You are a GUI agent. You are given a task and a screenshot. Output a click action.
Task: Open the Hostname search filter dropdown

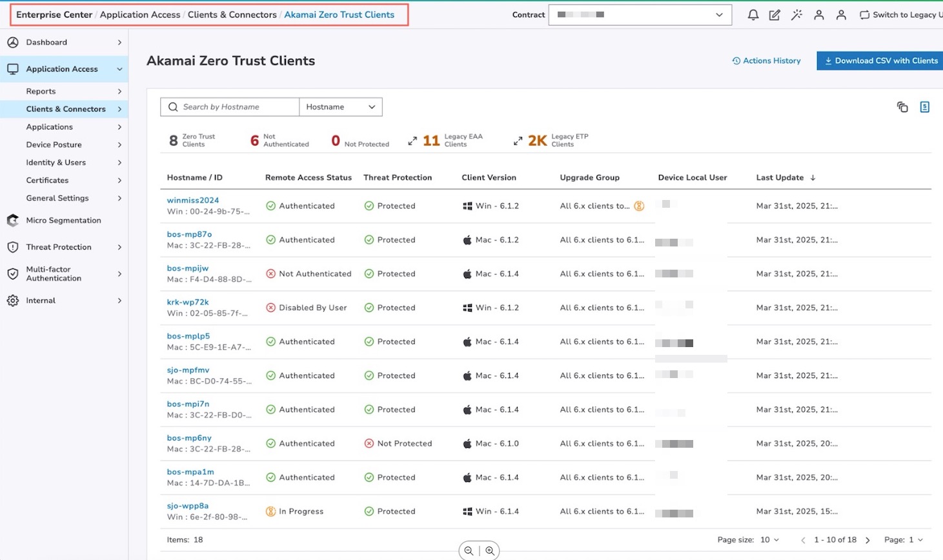341,107
